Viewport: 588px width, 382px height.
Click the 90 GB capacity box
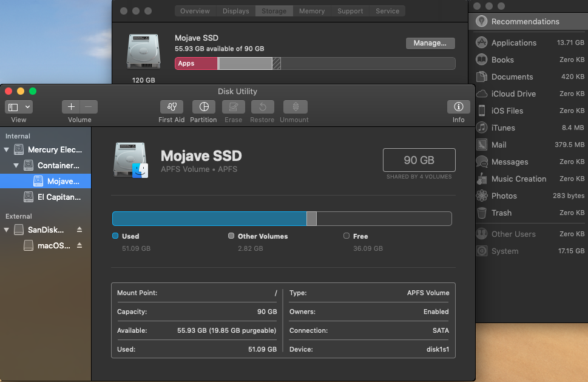click(x=419, y=160)
